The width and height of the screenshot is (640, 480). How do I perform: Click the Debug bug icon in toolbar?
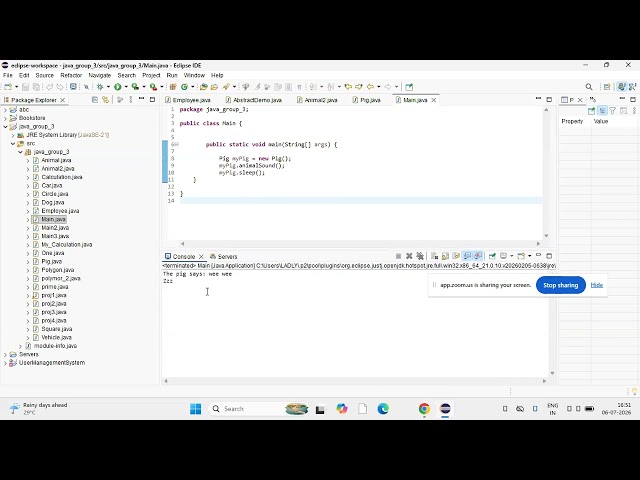[100, 87]
